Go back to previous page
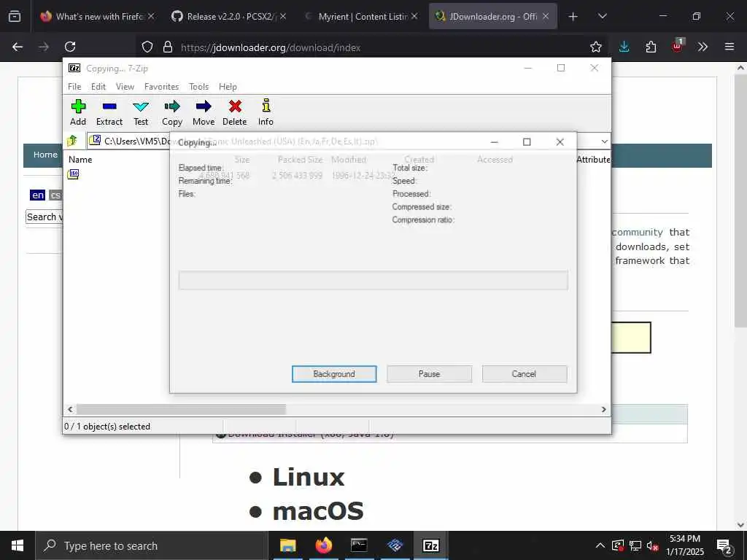 [x=18, y=47]
